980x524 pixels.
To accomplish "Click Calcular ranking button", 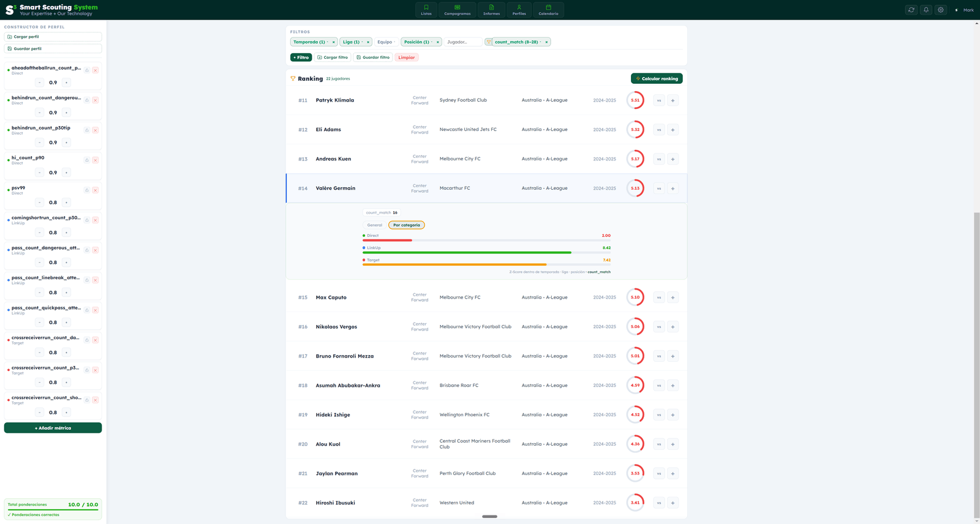I will click(657, 78).
